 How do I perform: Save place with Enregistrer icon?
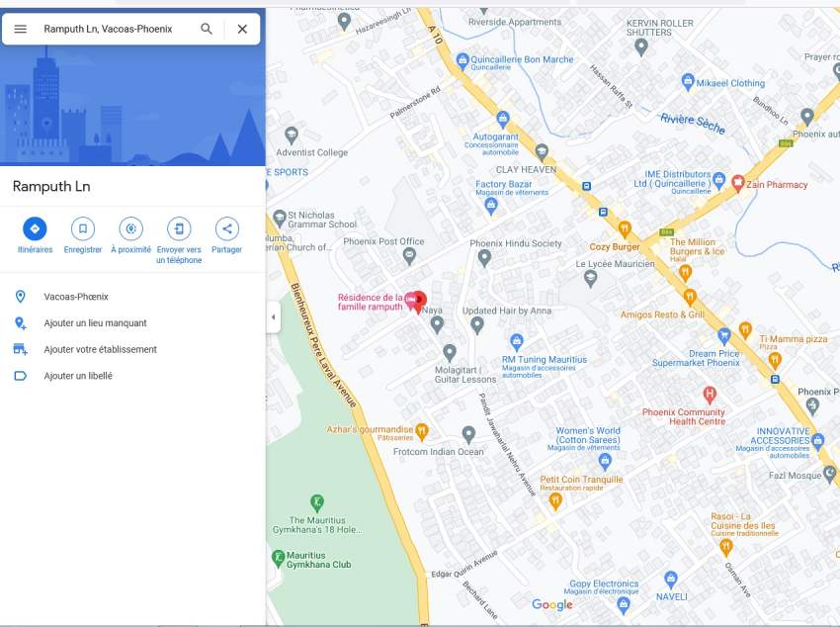[x=83, y=228]
